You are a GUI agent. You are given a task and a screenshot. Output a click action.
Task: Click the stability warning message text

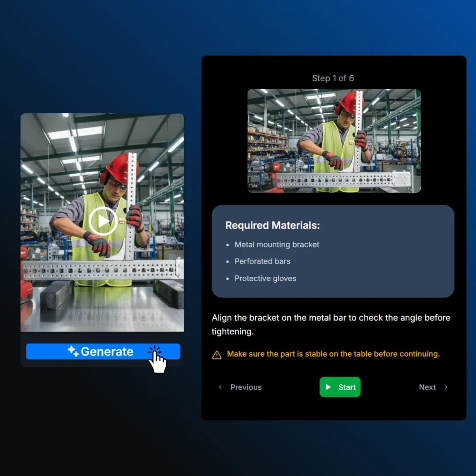tap(333, 354)
